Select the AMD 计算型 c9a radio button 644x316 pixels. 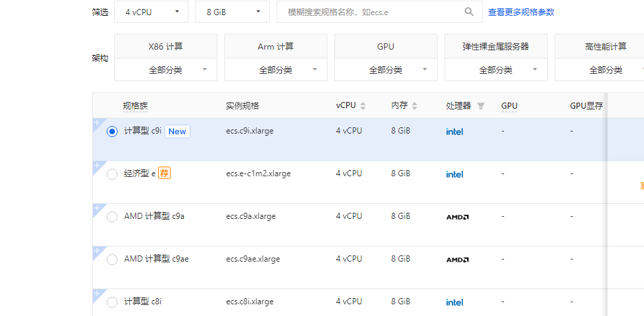pos(112,217)
